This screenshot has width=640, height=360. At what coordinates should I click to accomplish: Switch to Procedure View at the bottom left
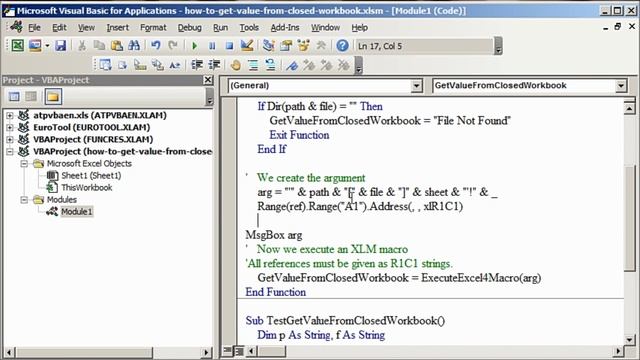click(x=228, y=350)
